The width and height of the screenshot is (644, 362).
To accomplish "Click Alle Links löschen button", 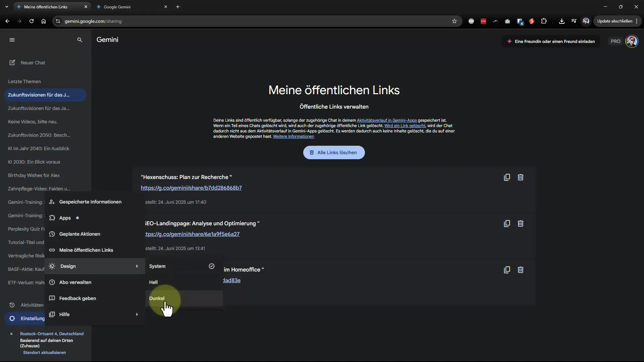I will (334, 153).
